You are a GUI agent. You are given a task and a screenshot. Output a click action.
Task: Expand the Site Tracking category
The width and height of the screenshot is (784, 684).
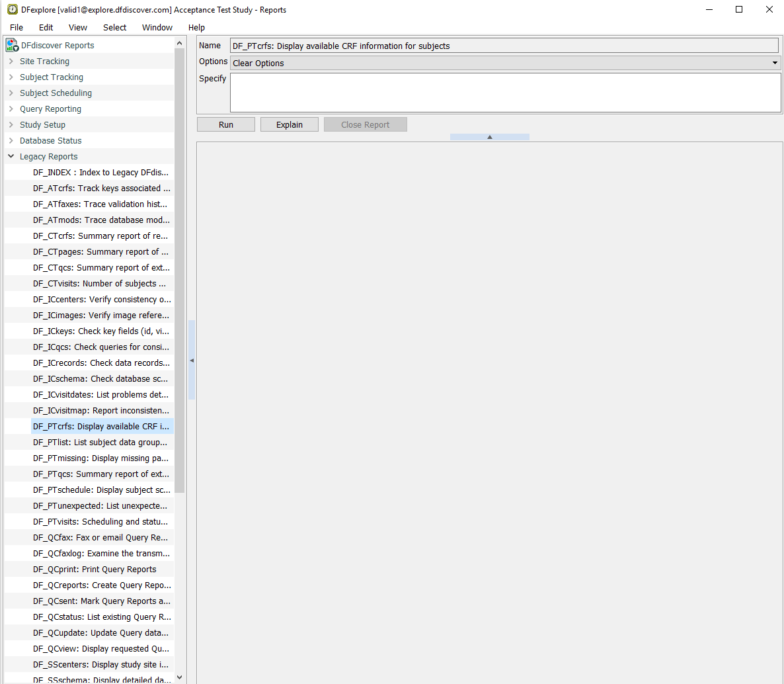(11, 62)
